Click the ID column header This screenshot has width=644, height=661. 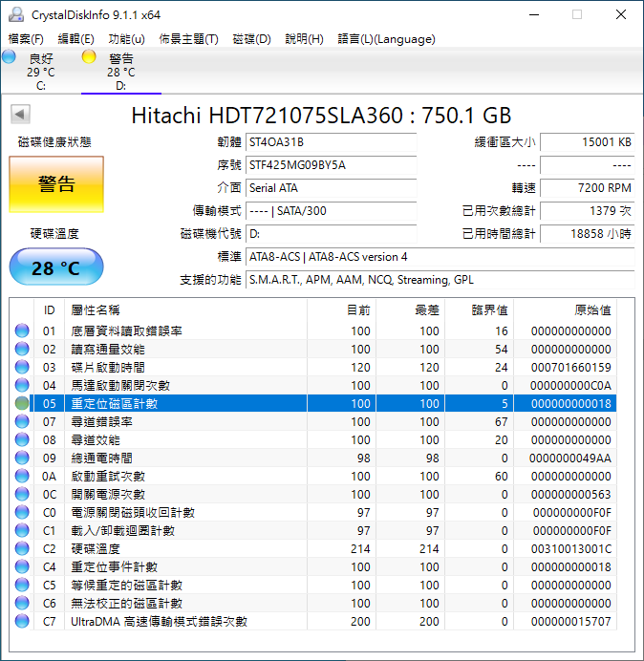50,310
